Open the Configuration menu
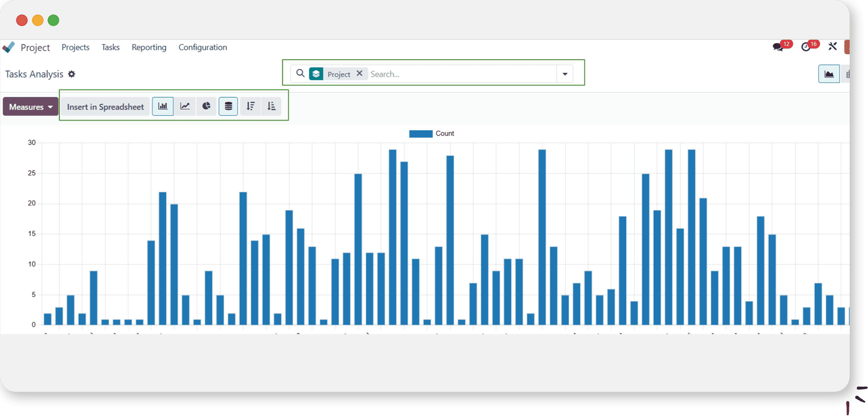 pos(202,47)
